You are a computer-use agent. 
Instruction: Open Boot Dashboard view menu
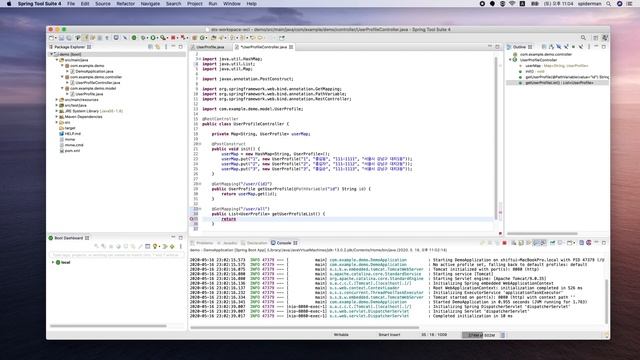click(181, 247)
